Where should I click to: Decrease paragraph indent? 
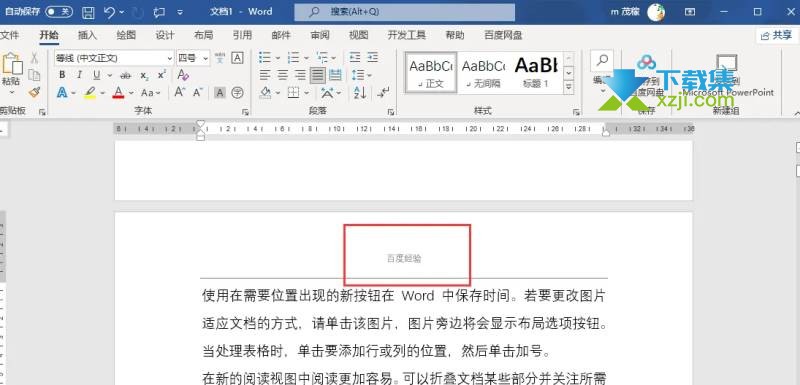(355, 57)
